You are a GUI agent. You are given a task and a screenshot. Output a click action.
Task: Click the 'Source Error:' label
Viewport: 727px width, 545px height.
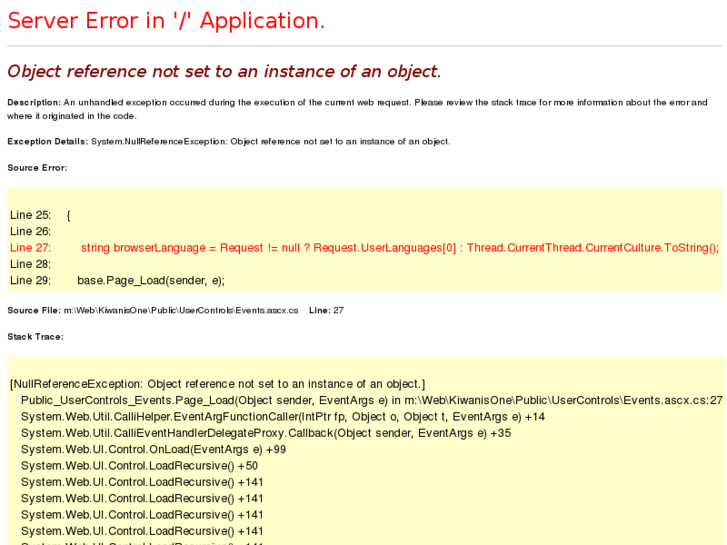coord(37,168)
